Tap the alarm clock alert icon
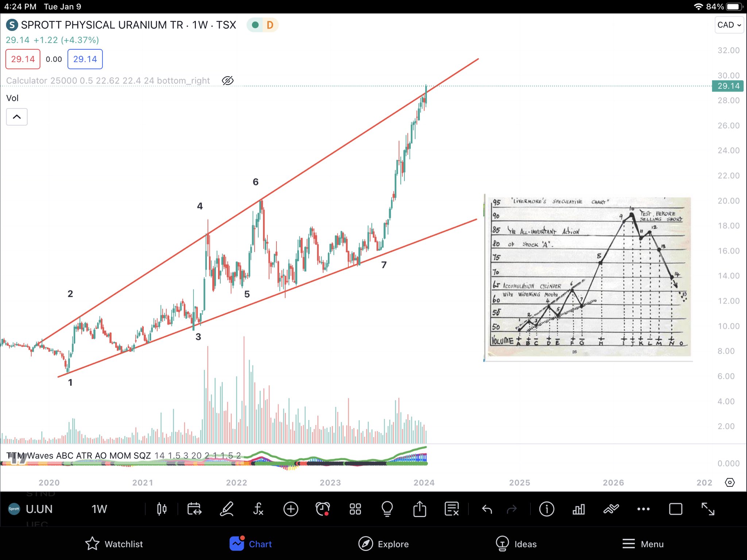The image size is (747, 560). 323,509
